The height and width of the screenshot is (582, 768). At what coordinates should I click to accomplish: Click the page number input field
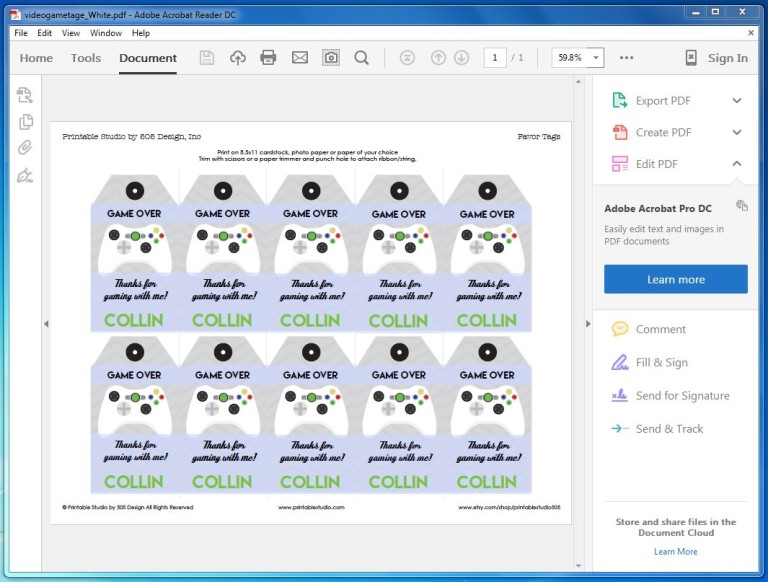pyautogui.click(x=494, y=58)
